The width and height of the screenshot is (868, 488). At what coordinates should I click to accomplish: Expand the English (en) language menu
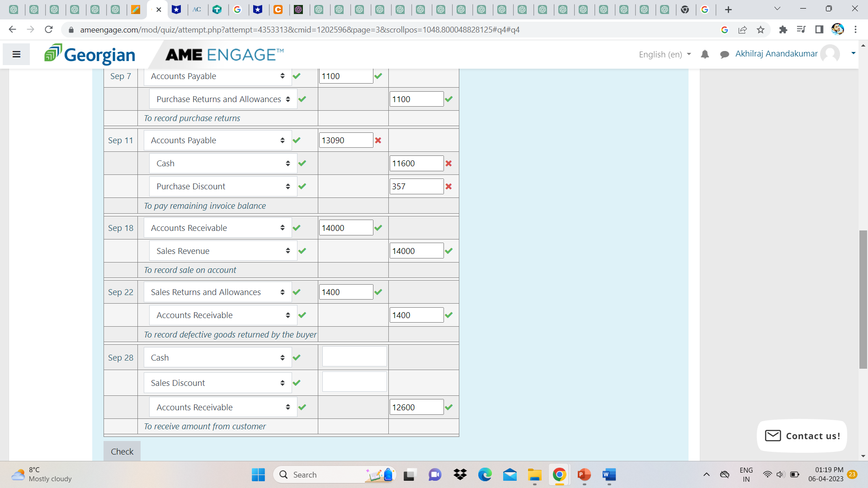(x=665, y=55)
